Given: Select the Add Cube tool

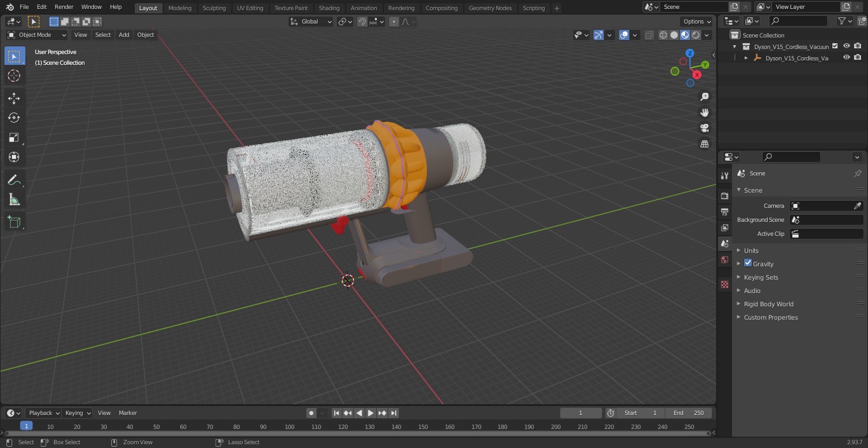Looking at the screenshot, I should point(14,222).
